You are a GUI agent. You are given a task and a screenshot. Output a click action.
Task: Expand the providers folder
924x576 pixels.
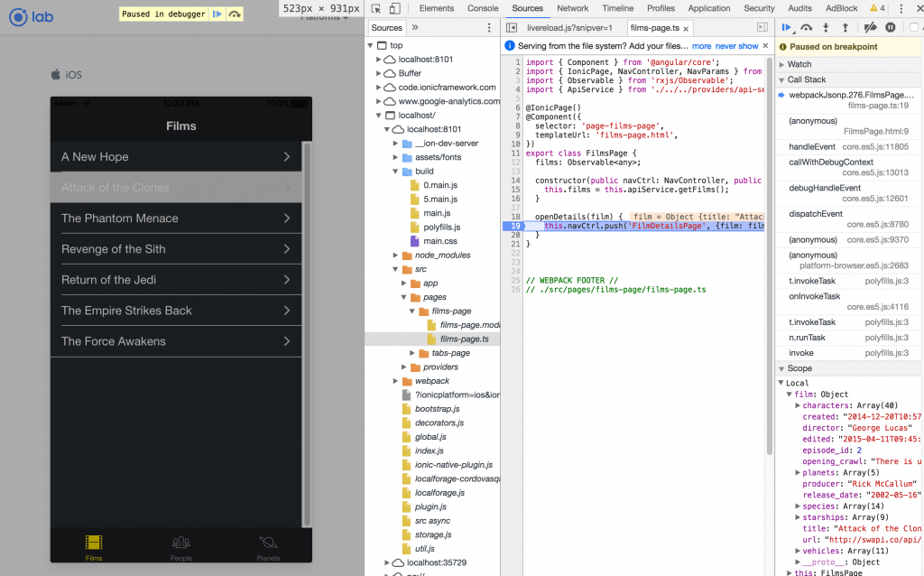point(404,367)
